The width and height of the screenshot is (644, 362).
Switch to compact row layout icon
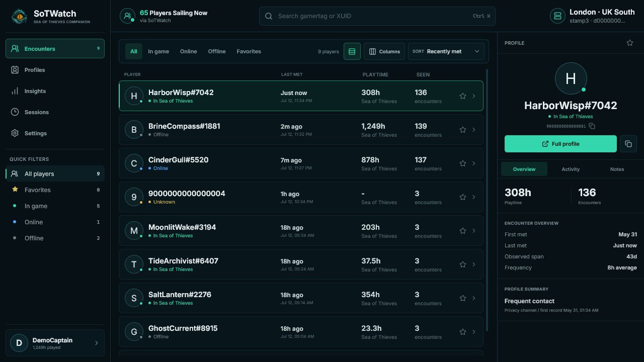352,51
